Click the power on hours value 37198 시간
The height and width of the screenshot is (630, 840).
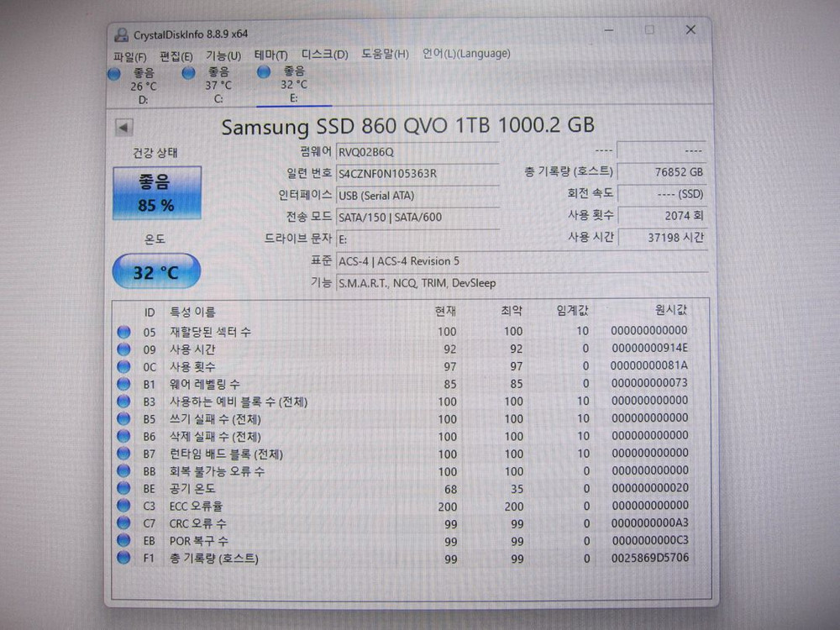click(662, 238)
